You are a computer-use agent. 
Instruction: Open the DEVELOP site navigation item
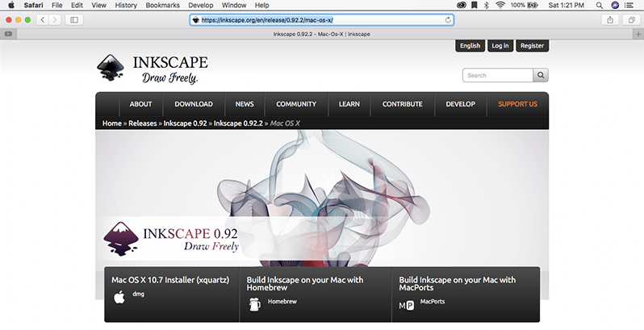(x=461, y=104)
